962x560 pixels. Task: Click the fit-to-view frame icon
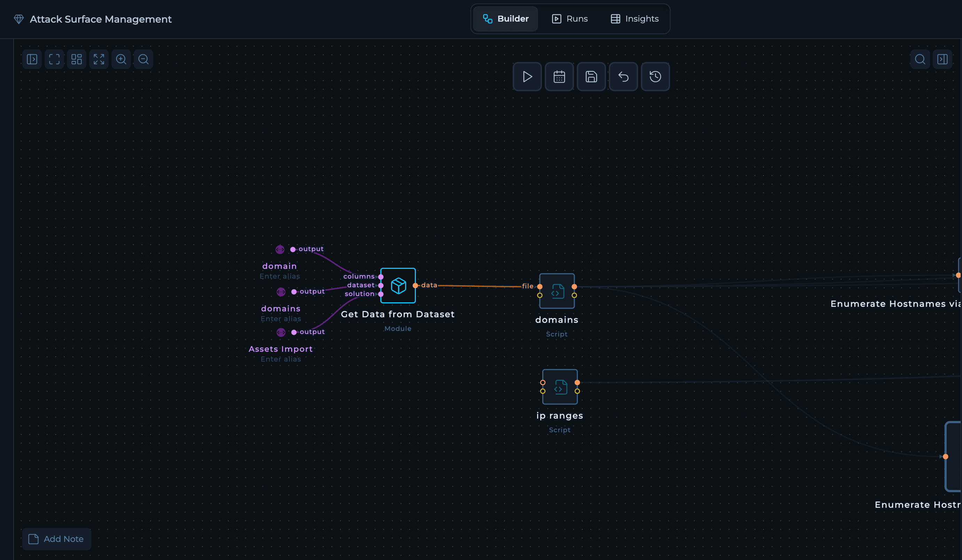click(54, 59)
